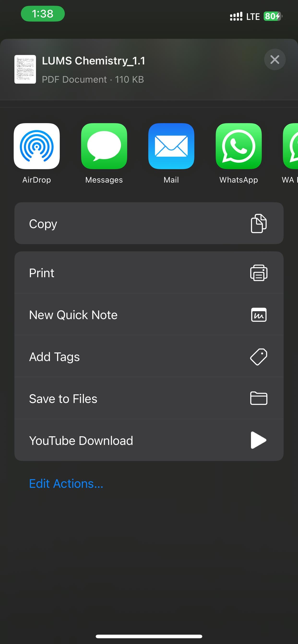The height and width of the screenshot is (644, 298).
Task: Select the Copy action
Action: coord(149,223)
